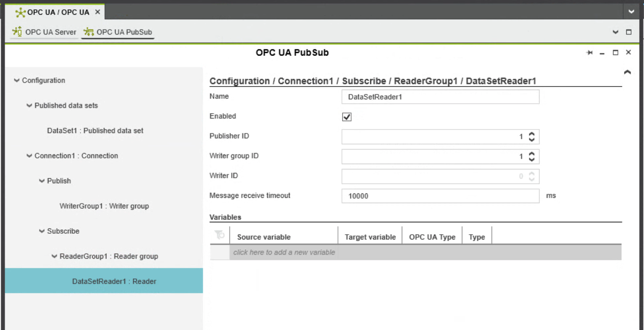Pin the OPC UA PubSub panel

(x=590, y=53)
